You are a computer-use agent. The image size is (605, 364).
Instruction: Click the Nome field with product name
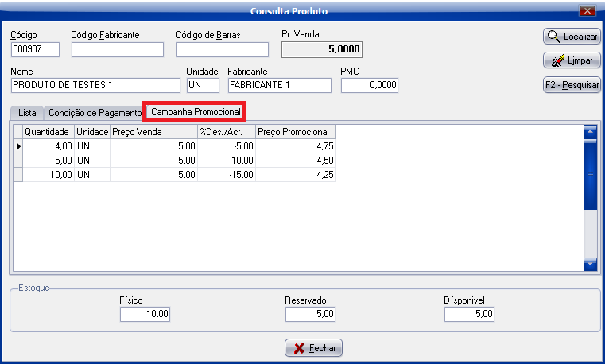pos(96,86)
